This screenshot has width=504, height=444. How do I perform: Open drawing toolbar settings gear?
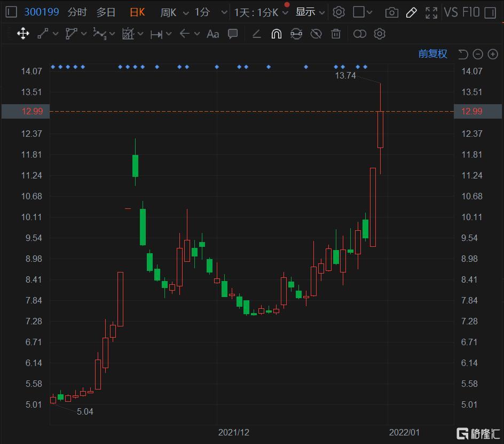pyautogui.click(x=380, y=34)
